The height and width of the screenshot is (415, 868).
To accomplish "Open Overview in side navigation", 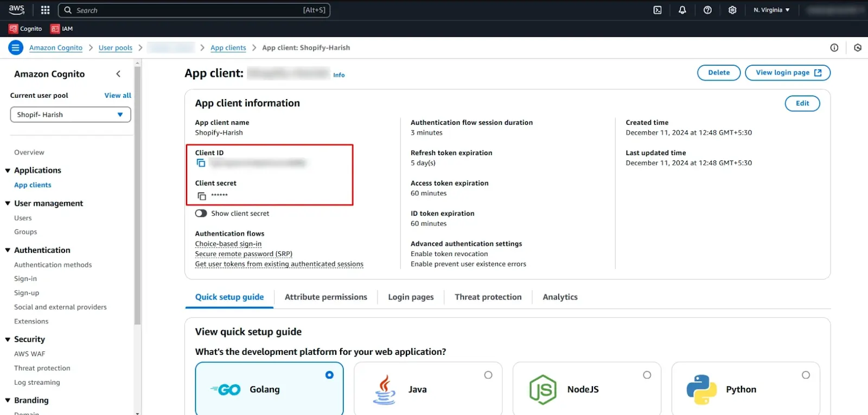I will click(x=29, y=152).
